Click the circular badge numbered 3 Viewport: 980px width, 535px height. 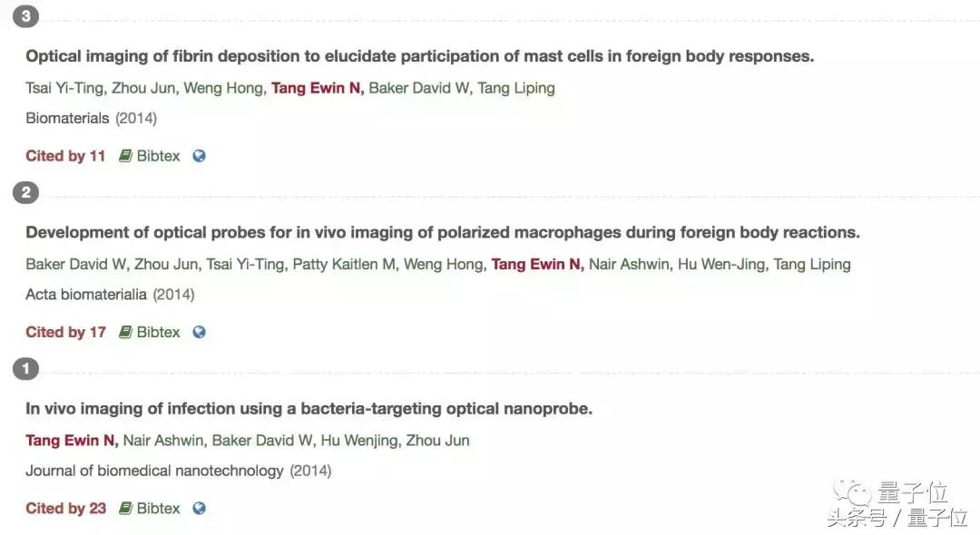coord(25,15)
